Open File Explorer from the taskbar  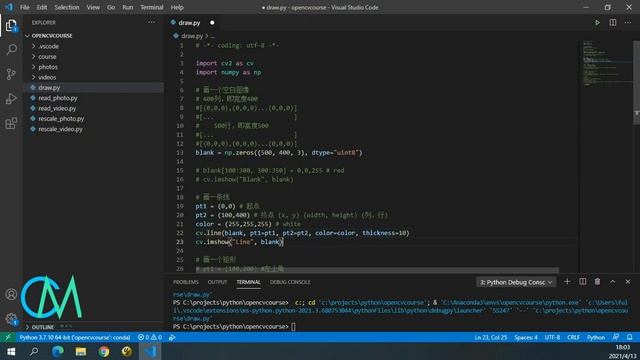pyautogui.click(x=81, y=351)
